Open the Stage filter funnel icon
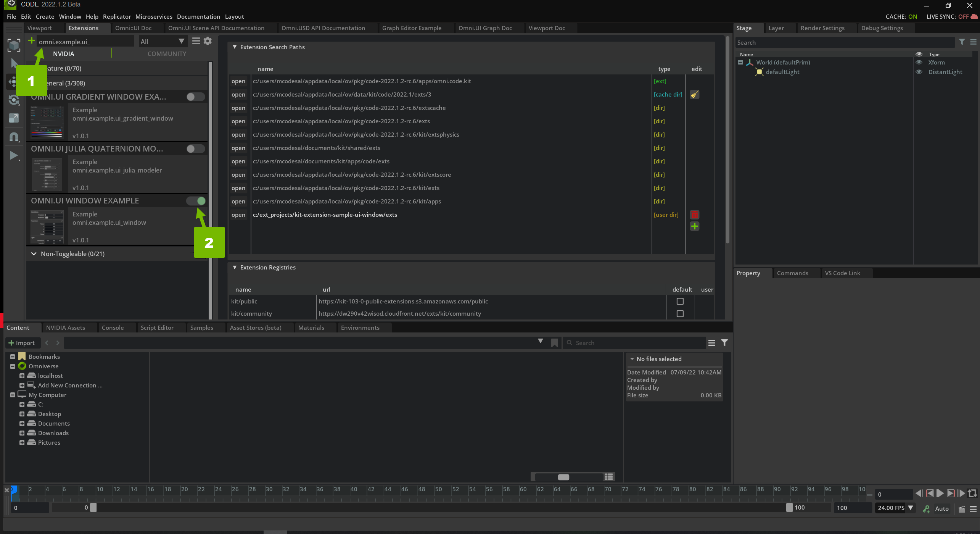 [x=962, y=42]
